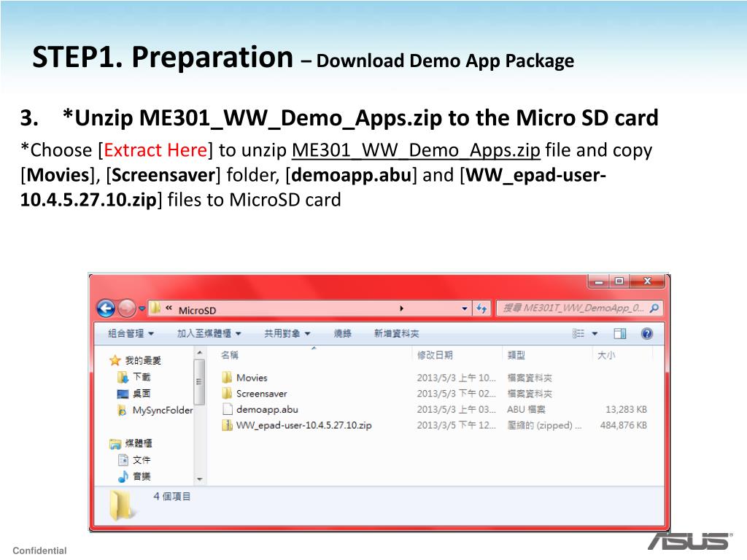The width and height of the screenshot is (747, 560).
Task: Open MySyncFolder in the sidebar
Action: 163,410
